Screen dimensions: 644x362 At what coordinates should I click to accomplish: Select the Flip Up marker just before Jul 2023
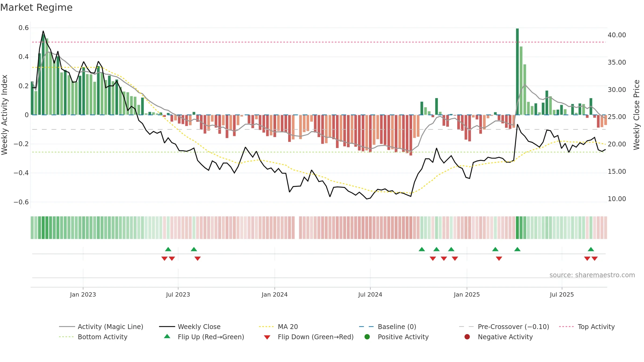click(168, 249)
